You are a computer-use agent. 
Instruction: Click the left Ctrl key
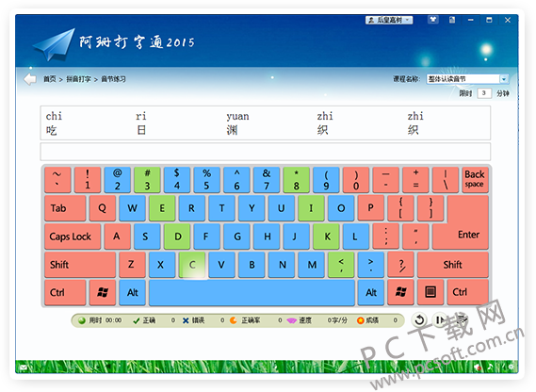click(65, 292)
